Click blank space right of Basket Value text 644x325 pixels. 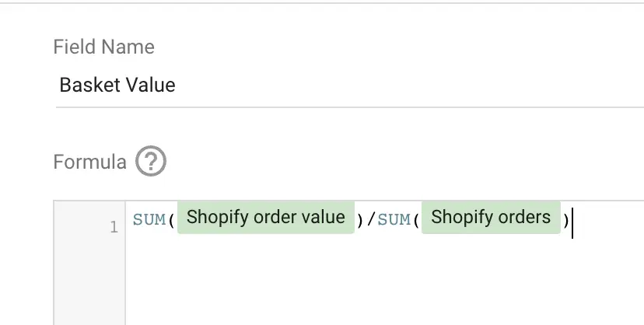tap(411, 86)
